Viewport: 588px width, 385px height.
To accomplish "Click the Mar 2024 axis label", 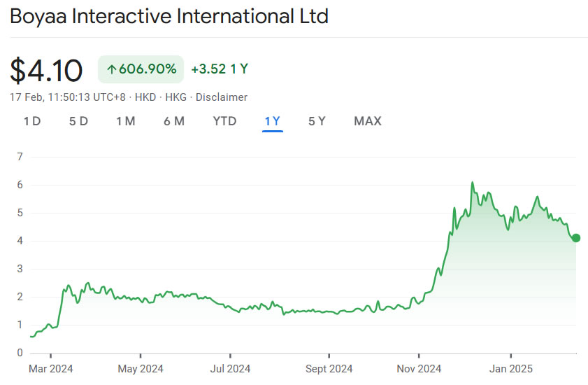I will pyautogui.click(x=50, y=368).
